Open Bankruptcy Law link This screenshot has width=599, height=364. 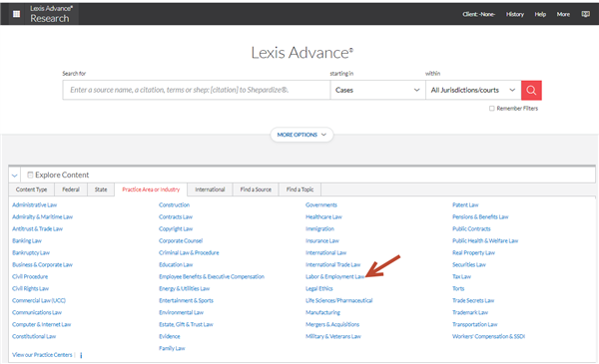coord(31,252)
